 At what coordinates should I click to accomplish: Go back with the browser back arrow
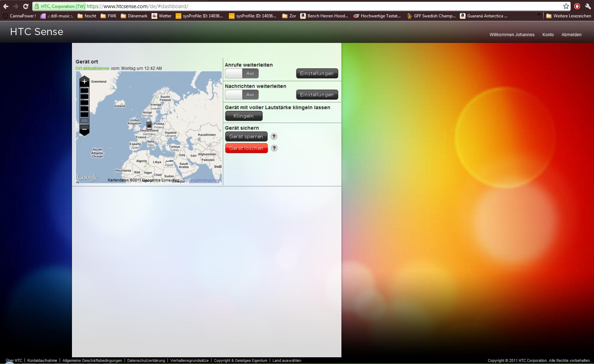[x=6, y=6]
